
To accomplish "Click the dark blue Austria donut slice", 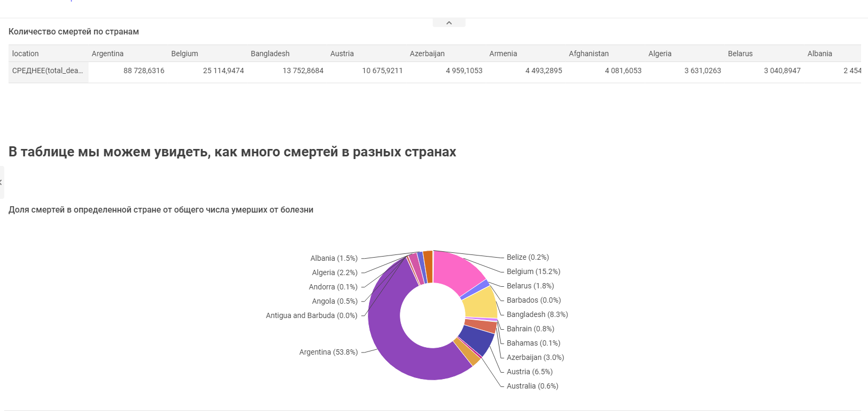I will [477, 339].
